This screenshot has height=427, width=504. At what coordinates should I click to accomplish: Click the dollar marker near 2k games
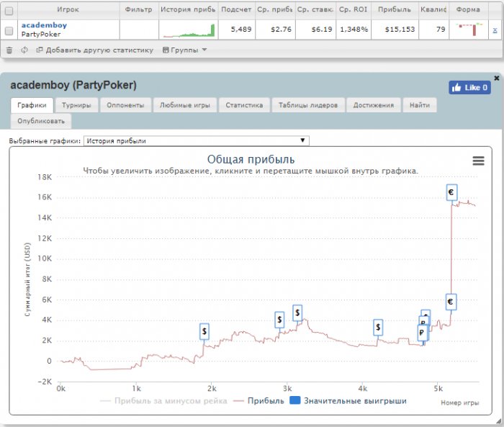click(x=204, y=331)
